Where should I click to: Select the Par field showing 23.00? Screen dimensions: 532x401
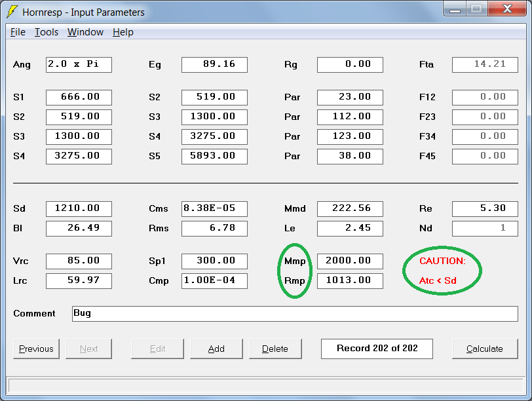click(350, 98)
